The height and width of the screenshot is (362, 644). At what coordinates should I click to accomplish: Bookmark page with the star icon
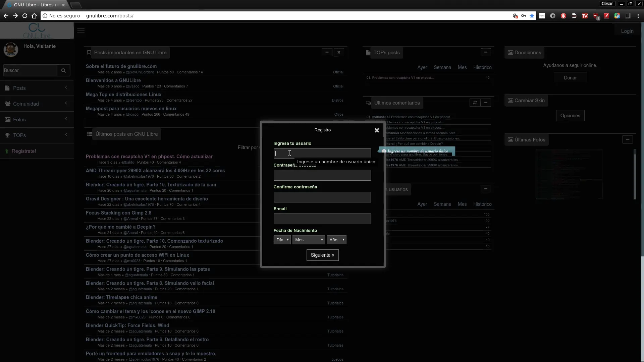coord(532,16)
